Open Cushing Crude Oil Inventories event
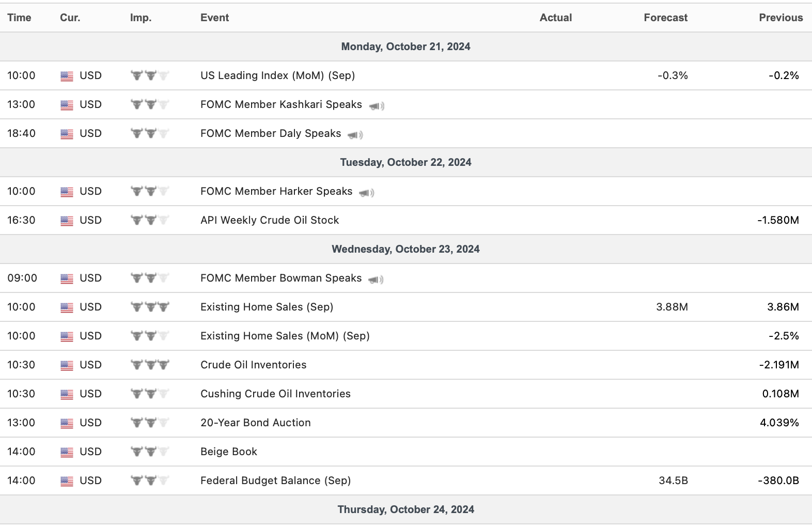This screenshot has width=812, height=527. pos(275,394)
